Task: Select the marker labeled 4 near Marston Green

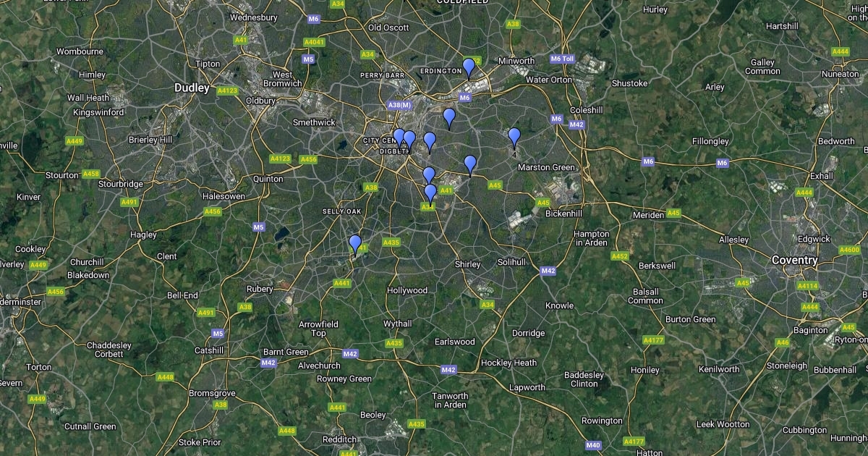Action: click(514, 138)
